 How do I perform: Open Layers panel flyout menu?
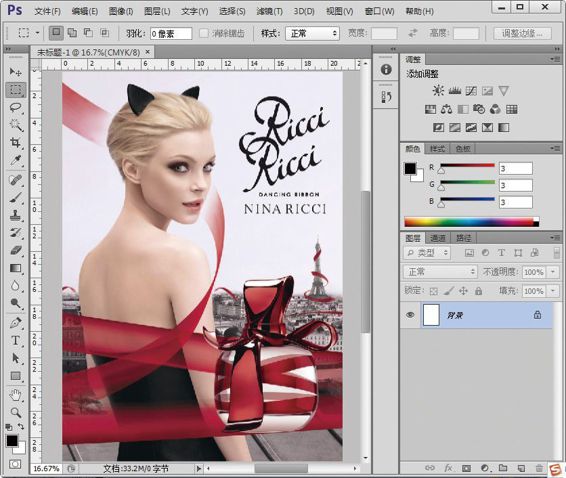click(x=555, y=238)
